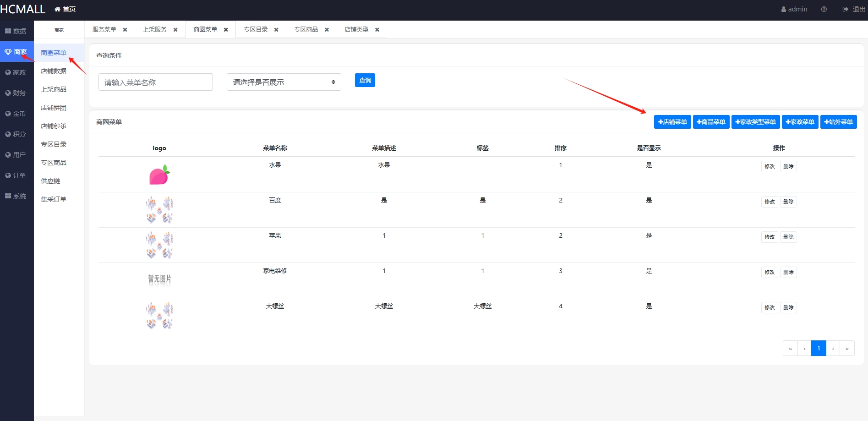Click the +家政类型菜单 button
868x421 pixels.
[x=755, y=122]
